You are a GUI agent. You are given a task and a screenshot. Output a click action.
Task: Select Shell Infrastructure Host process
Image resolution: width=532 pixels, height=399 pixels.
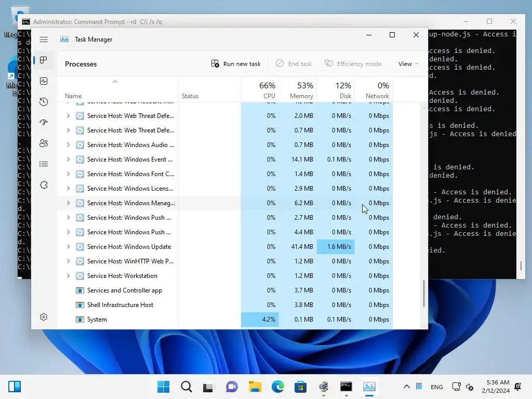(225, 305)
